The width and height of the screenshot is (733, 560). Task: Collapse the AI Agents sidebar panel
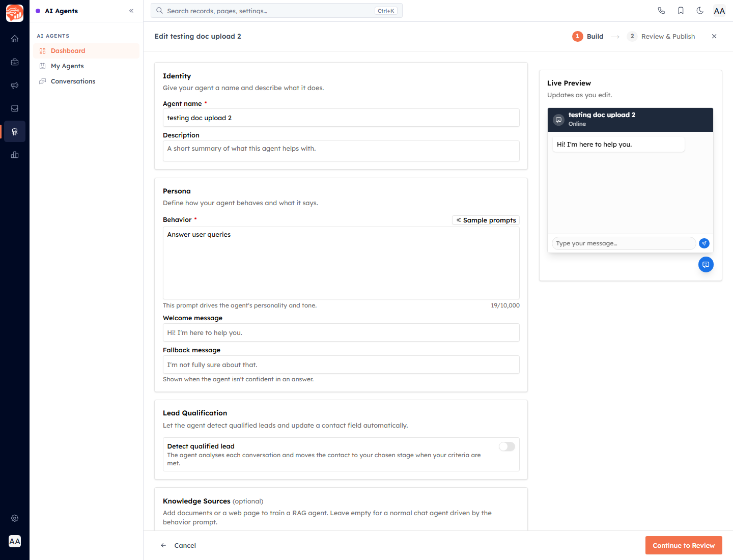131,11
